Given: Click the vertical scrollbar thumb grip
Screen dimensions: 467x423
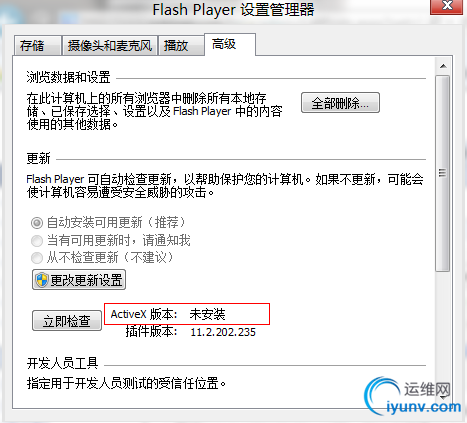Looking at the screenshot, I should click(443, 173).
